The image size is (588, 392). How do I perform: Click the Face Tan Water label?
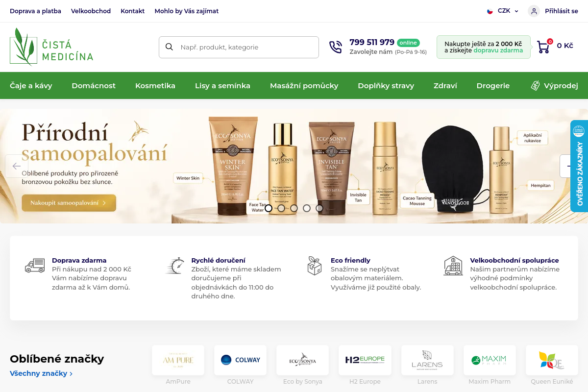pos(257,207)
